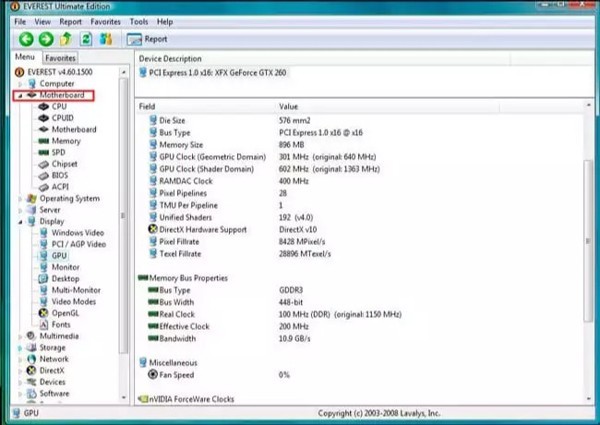This screenshot has width=600, height=425.
Task: Click the Refresh toolbar icon
Action: [x=86, y=39]
